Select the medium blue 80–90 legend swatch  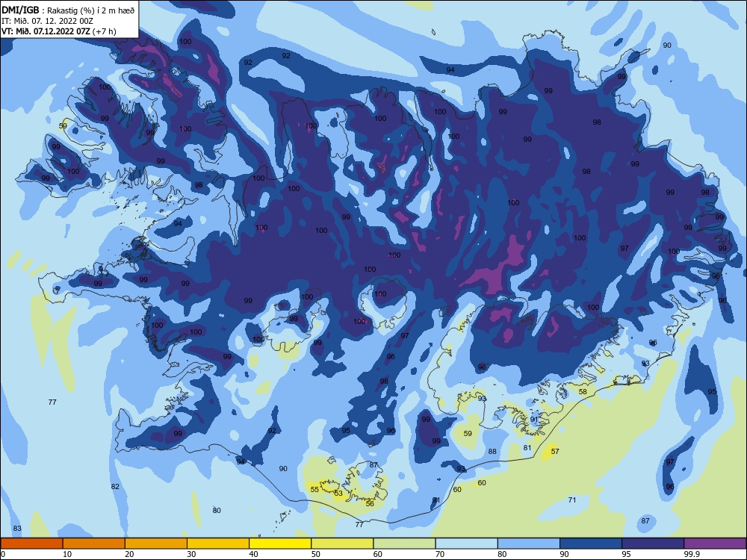529,544
